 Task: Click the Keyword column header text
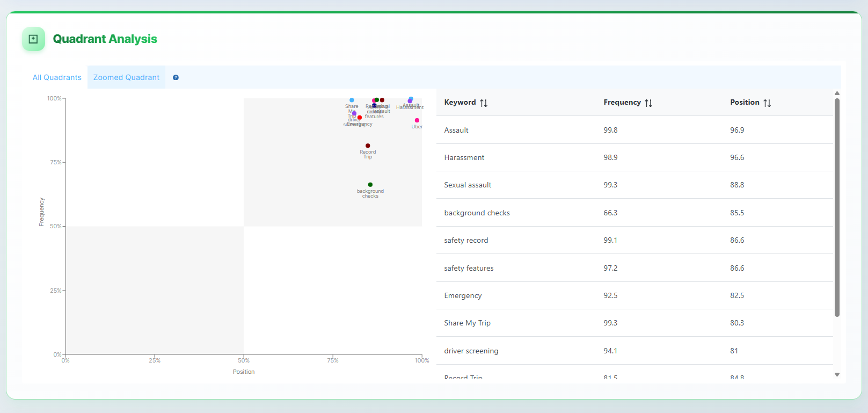(x=460, y=102)
